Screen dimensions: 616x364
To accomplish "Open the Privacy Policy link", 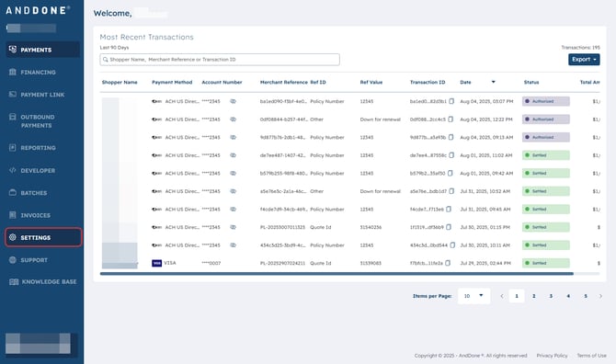I will pos(552,356).
